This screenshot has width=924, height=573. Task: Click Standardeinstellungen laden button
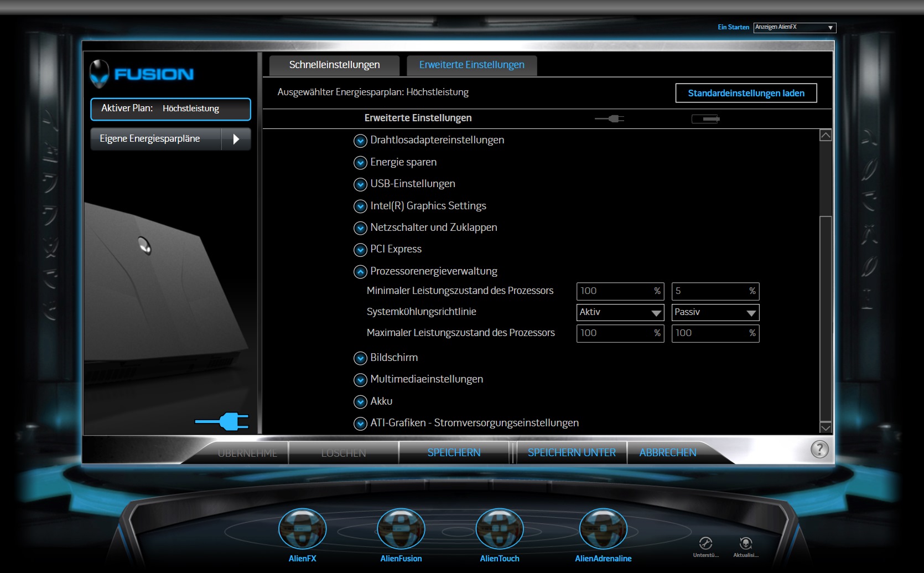[746, 93]
